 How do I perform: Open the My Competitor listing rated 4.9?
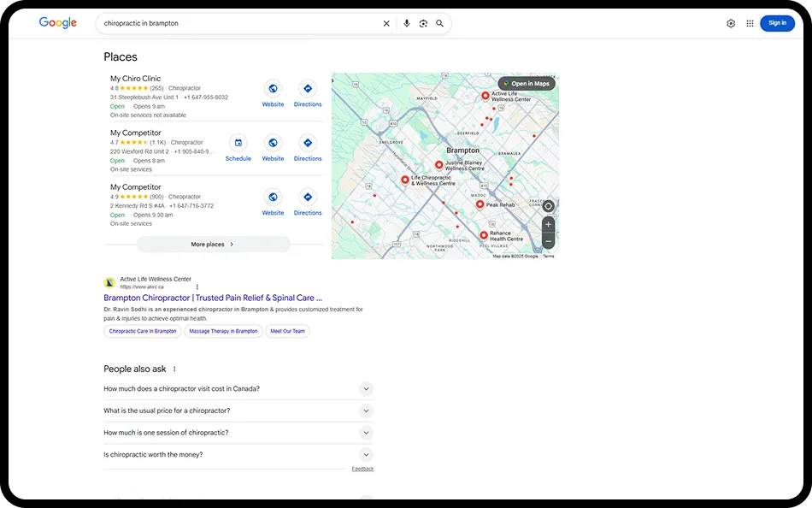pyautogui.click(x=136, y=187)
